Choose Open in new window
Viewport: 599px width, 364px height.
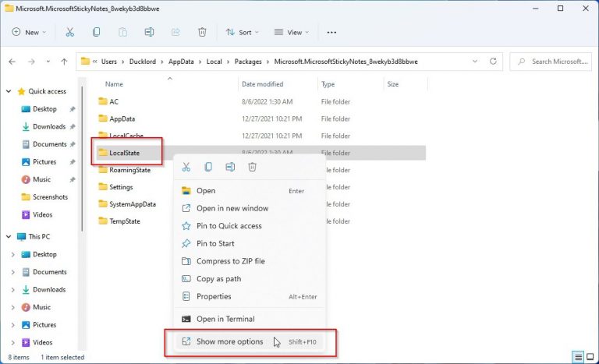[x=249, y=208]
